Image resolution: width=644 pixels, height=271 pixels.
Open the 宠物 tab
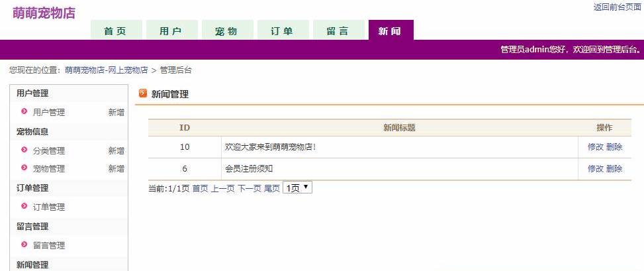click(x=227, y=30)
